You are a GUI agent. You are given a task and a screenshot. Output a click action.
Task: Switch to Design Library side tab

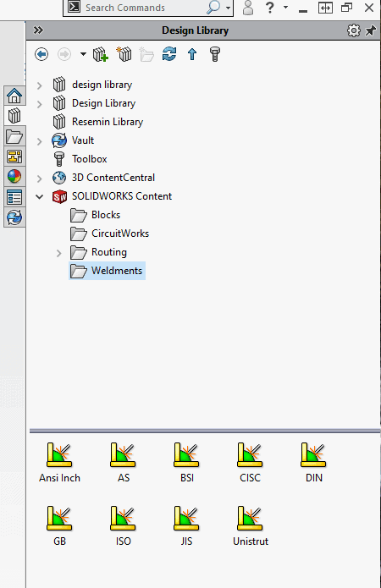14,116
